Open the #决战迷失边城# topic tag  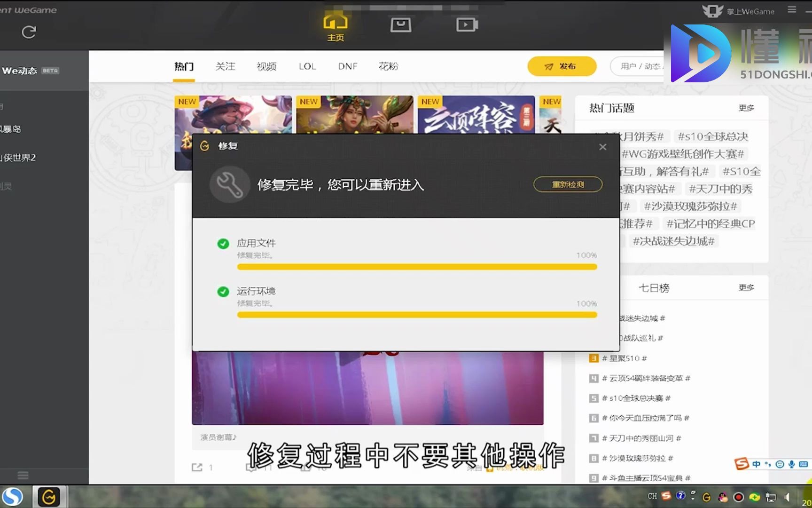[x=673, y=241]
